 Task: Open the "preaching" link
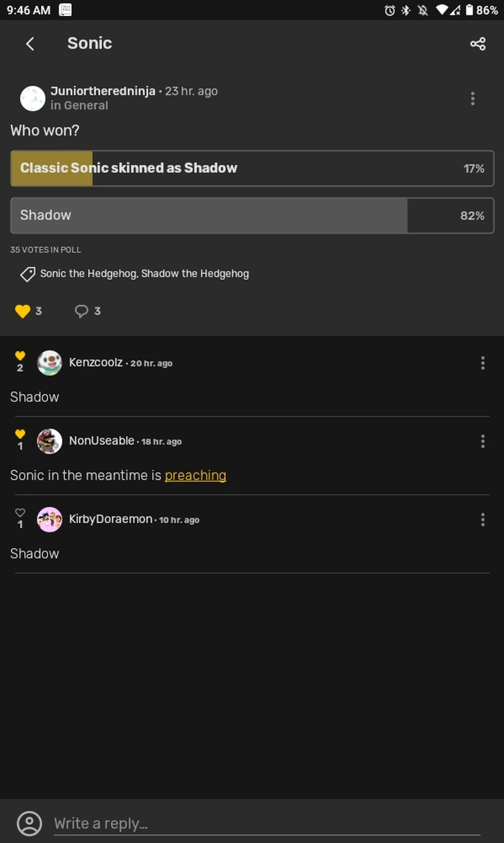[195, 476]
